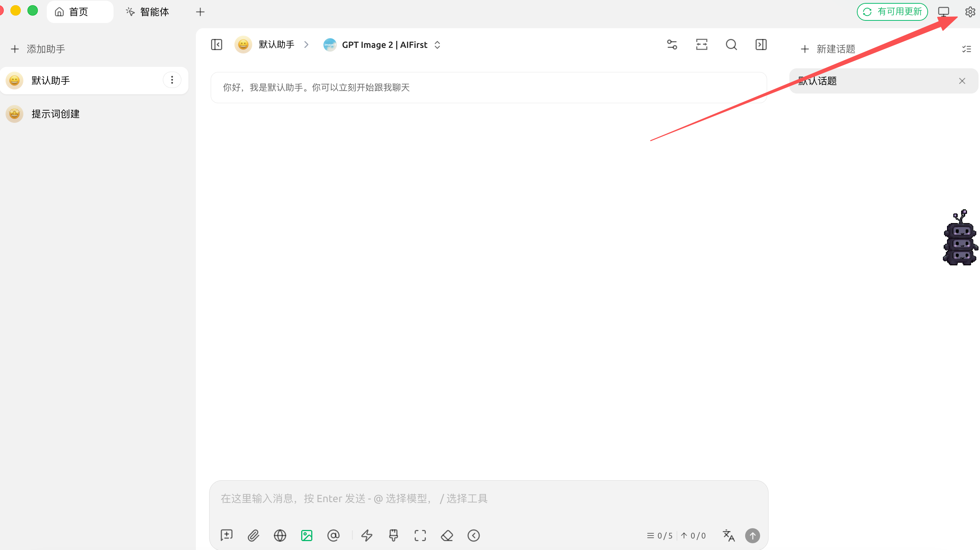Click 默认助手 name in chat header
The width and height of the screenshot is (980, 550).
[x=277, y=45]
